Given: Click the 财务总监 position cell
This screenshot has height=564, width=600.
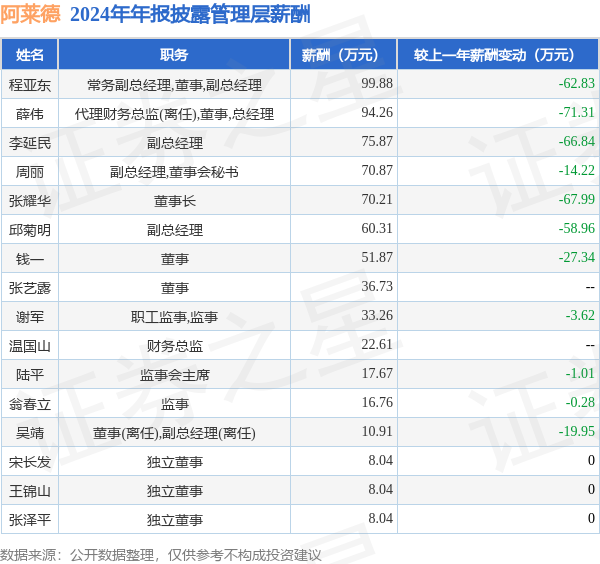Looking at the screenshot, I should pos(174,346).
